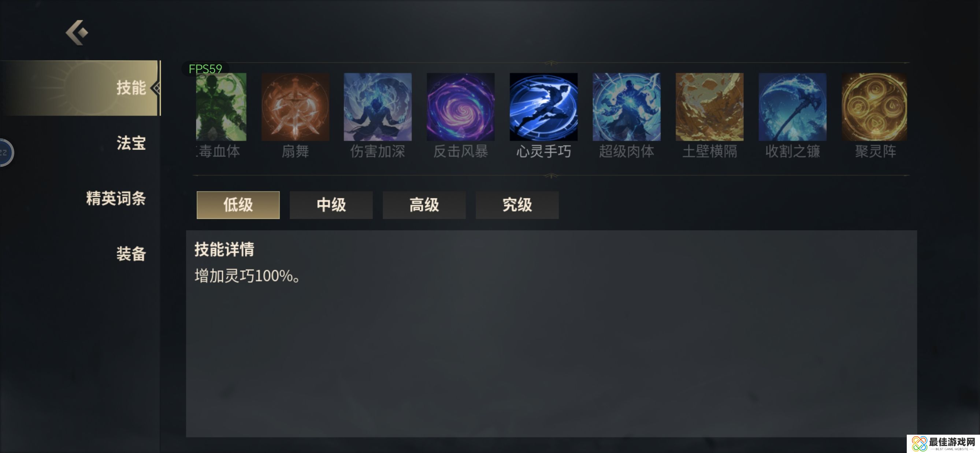The image size is (980, 453).
Task: Switch to the 高级 level tab
Action: (424, 205)
